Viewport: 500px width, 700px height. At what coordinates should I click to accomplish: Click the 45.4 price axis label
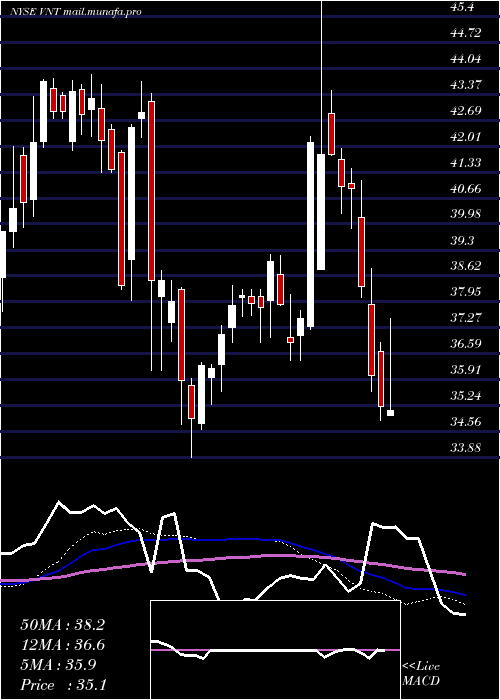click(x=461, y=7)
